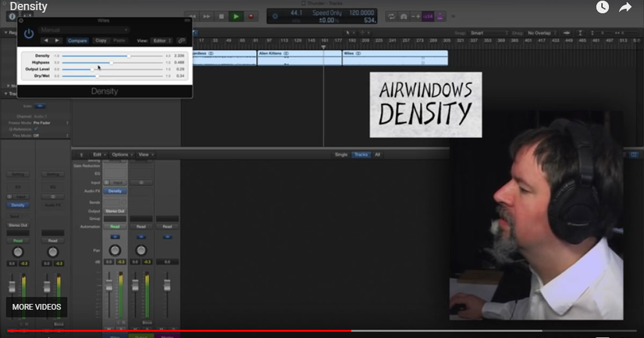Click the Stop transport button

pyautogui.click(x=221, y=16)
